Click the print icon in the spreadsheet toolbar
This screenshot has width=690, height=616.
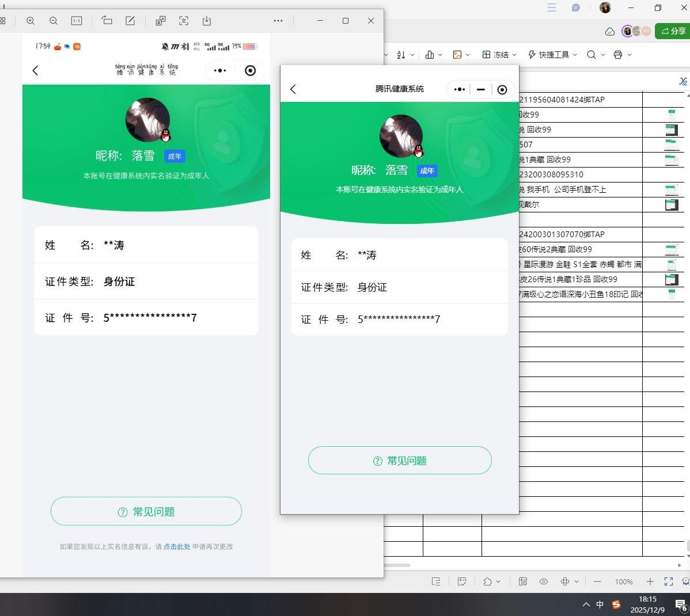coord(619,54)
